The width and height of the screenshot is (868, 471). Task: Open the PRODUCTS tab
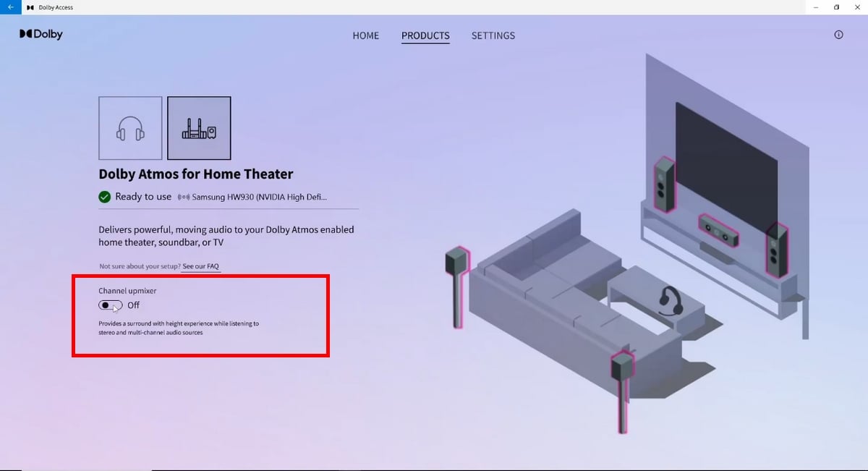[425, 35]
